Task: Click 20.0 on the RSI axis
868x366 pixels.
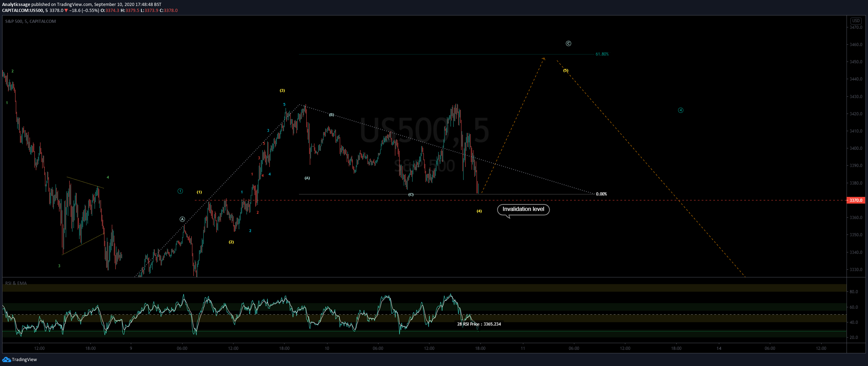Action: [x=854, y=338]
